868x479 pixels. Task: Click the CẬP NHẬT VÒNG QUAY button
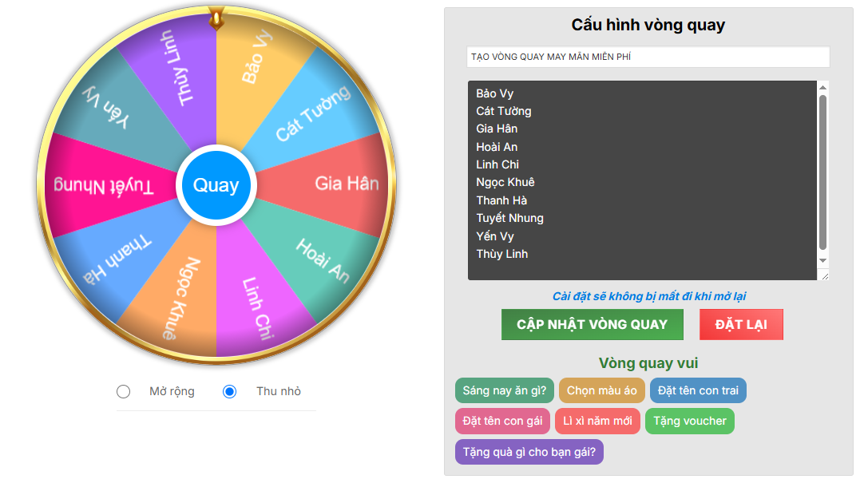click(593, 324)
